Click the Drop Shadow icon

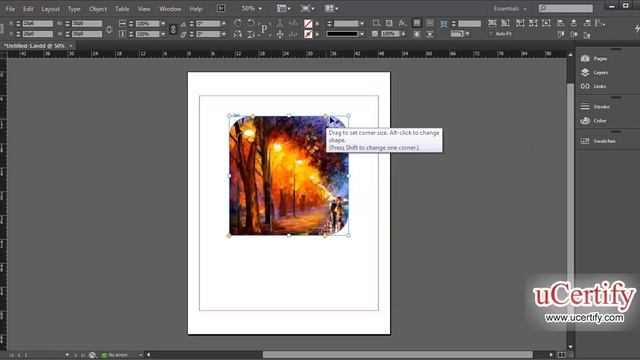389,24
